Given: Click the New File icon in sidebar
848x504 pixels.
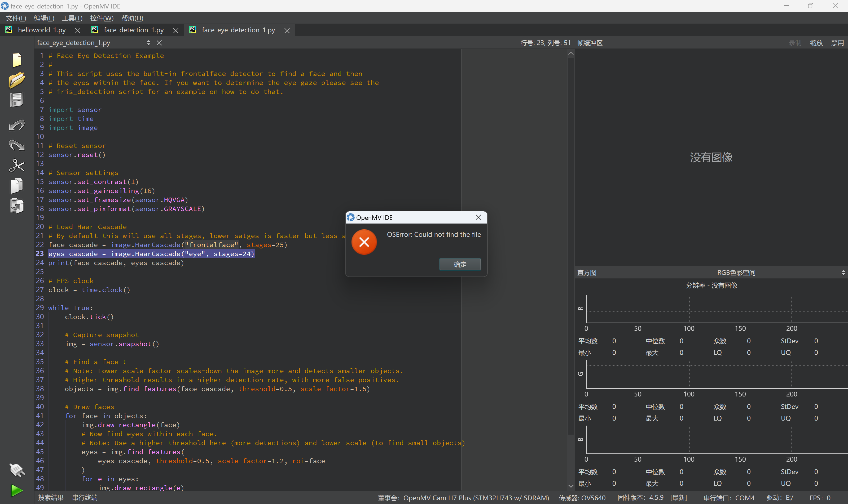Looking at the screenshot, I should click(17, 60).
